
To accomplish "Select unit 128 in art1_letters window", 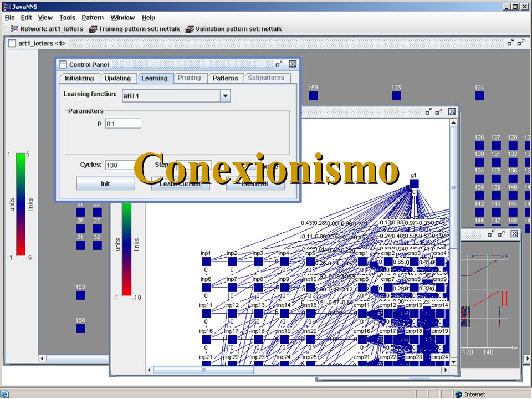I will pyautogui.click(x=513, y=146).
